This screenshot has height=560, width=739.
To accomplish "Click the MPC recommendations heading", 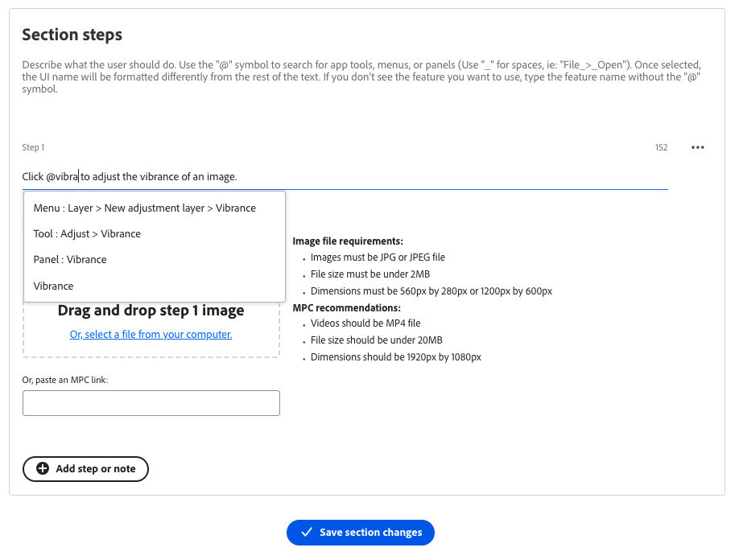I will click(346, 307).
